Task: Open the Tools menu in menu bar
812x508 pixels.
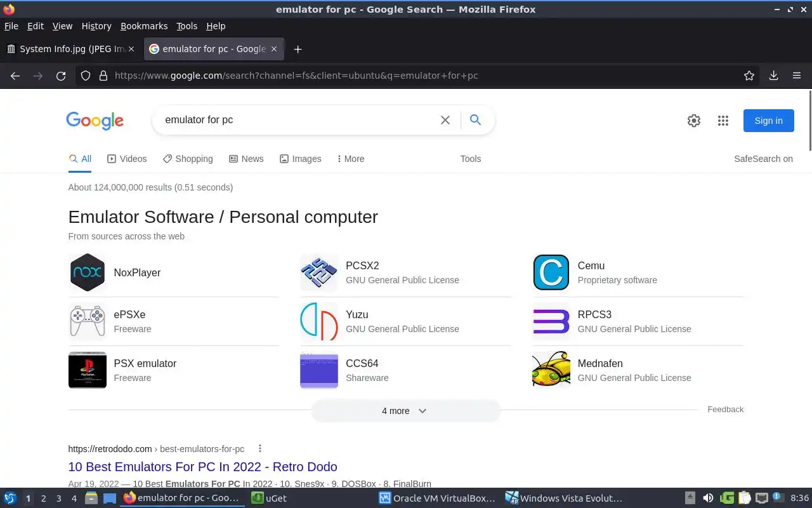Action: (187, 26)
